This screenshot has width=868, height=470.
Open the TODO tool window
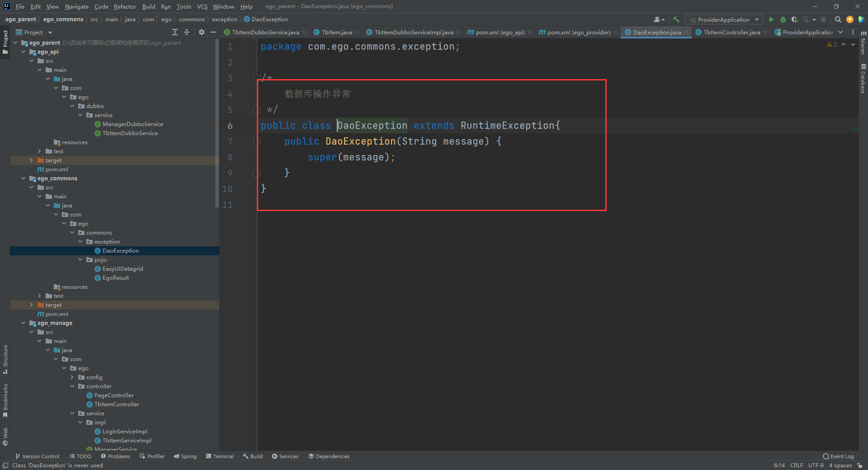[80, 456]
